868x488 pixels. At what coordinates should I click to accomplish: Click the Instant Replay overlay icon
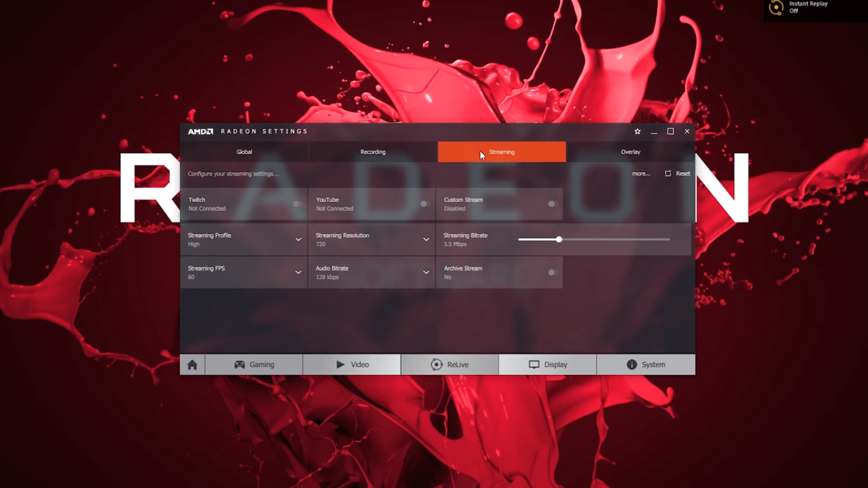click(x=776, y=8)
